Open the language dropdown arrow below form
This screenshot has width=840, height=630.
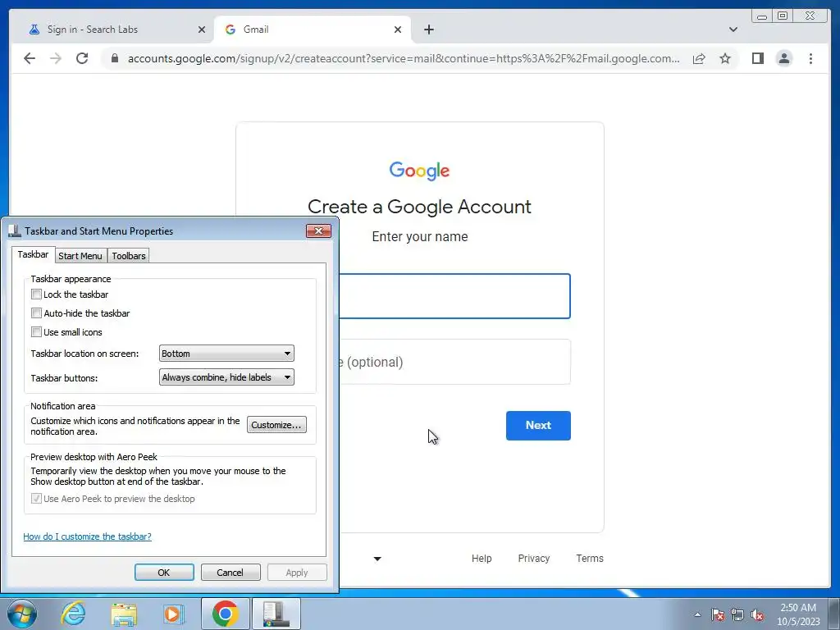coord(377,559)
